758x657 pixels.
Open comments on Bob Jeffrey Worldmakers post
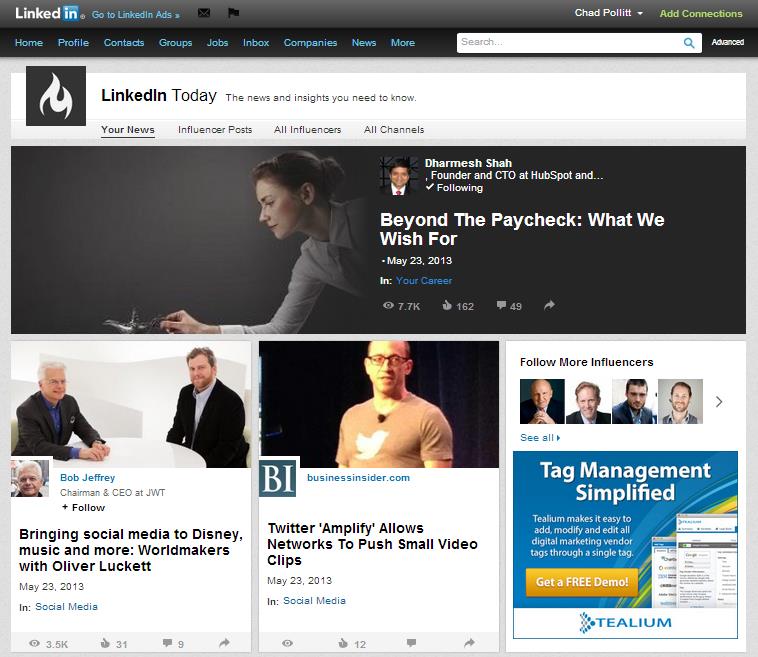click(167, 643)
